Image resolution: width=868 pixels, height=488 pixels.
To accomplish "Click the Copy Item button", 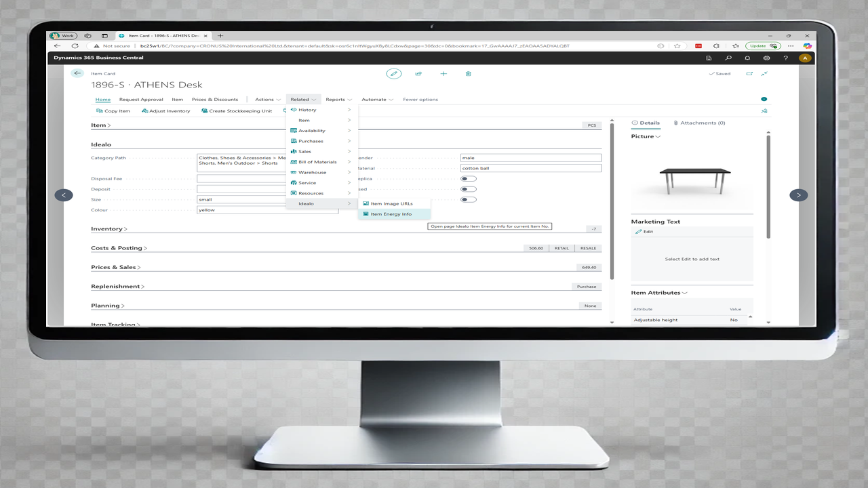I will click(113, 111).
